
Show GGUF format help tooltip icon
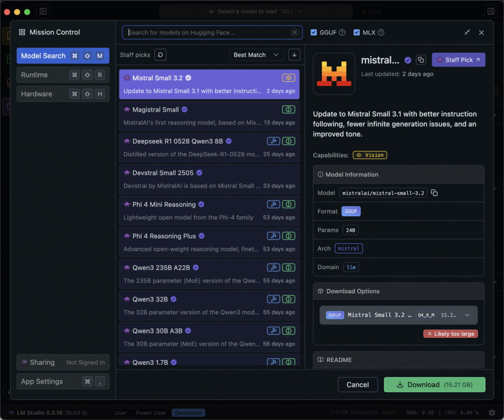click(342, 32)
